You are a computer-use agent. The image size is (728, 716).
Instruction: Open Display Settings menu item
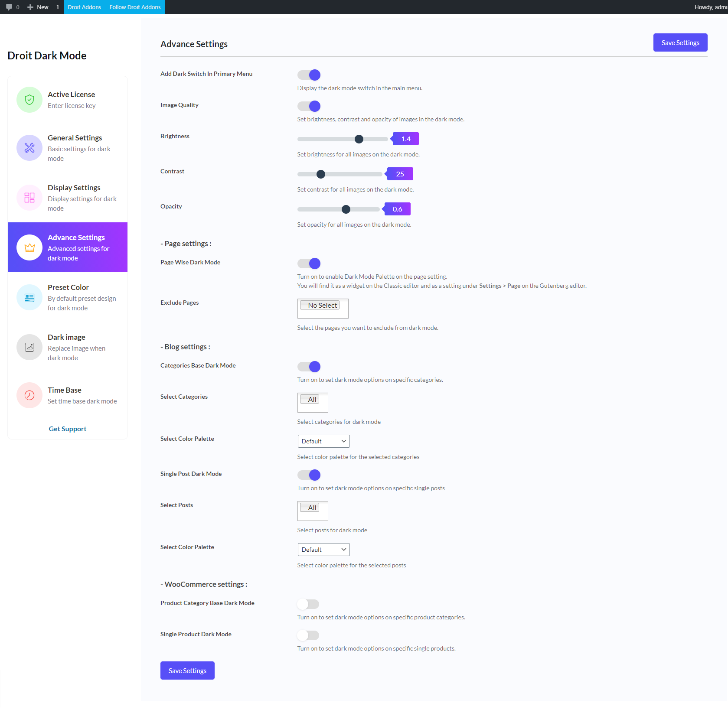pos(68,198)
